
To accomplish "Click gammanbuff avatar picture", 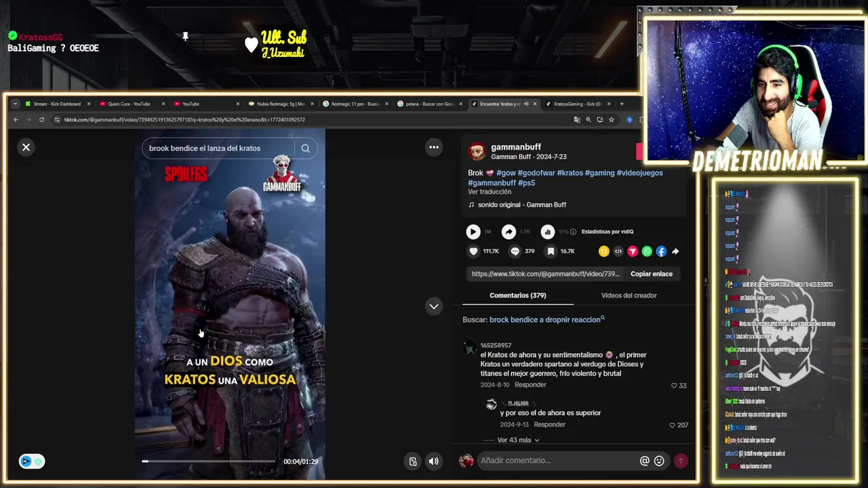I will click(x=477, y=151).
